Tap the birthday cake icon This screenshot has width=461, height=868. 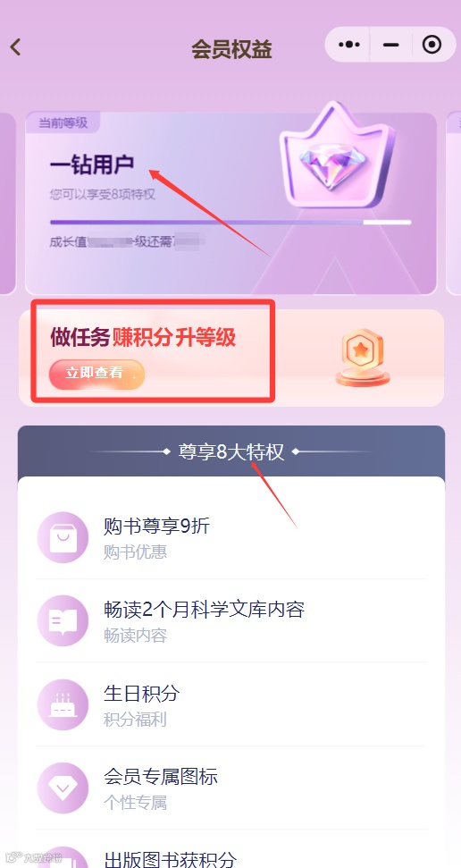click(x=63, y=704)
